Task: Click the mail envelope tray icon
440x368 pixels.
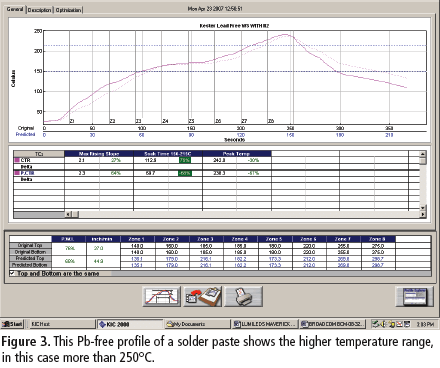Action: tap(400, 324)
